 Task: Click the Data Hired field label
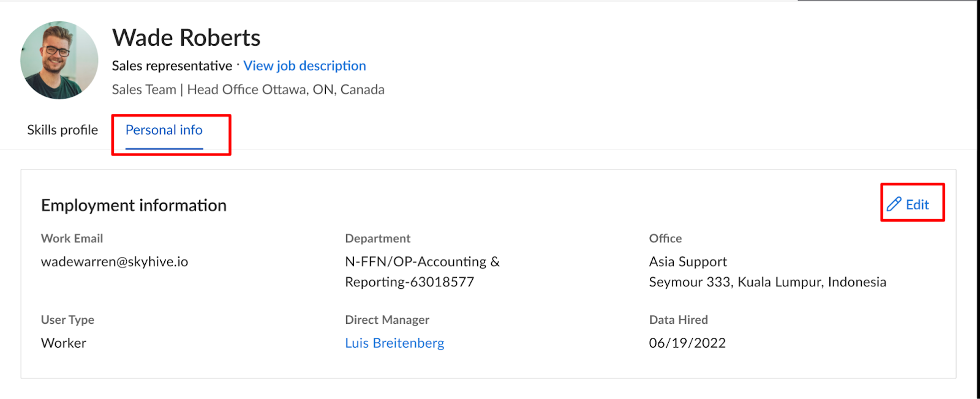[679, 319]
